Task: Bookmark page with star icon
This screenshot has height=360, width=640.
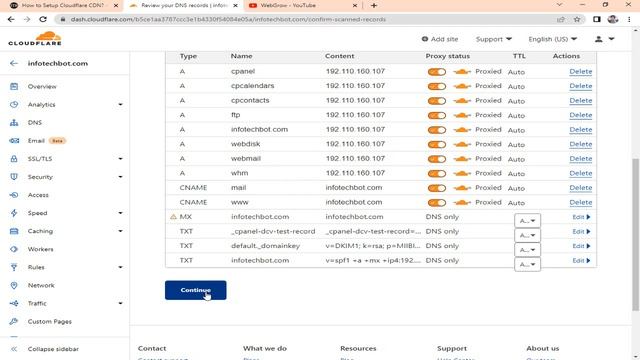Action: click(577, 19)
